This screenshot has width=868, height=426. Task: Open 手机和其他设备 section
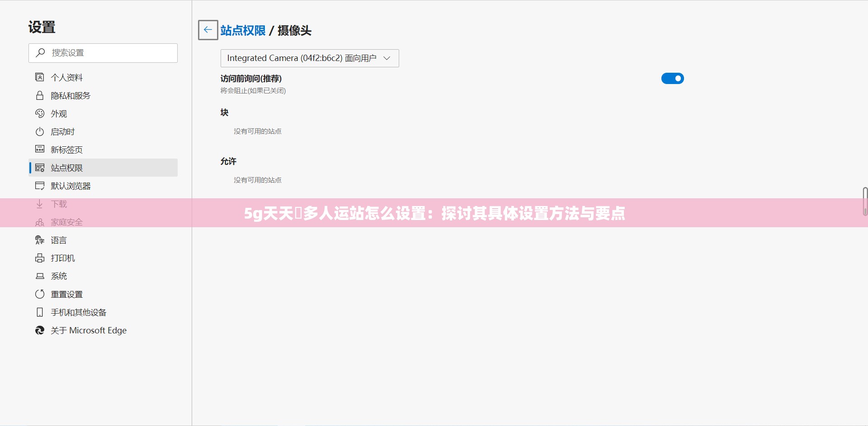103,312
